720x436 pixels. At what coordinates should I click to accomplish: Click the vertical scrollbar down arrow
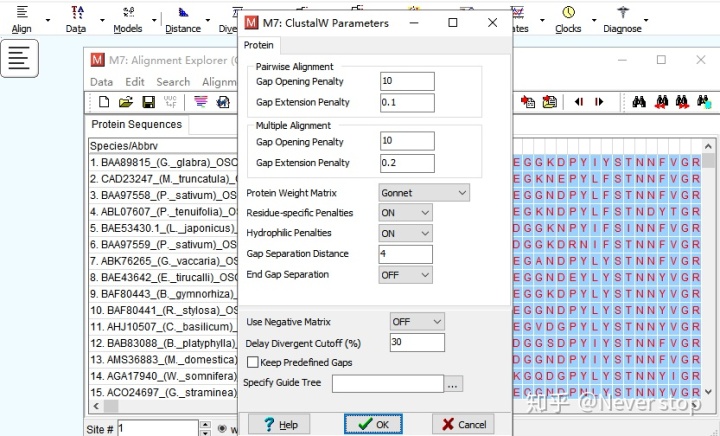[708, 392]
